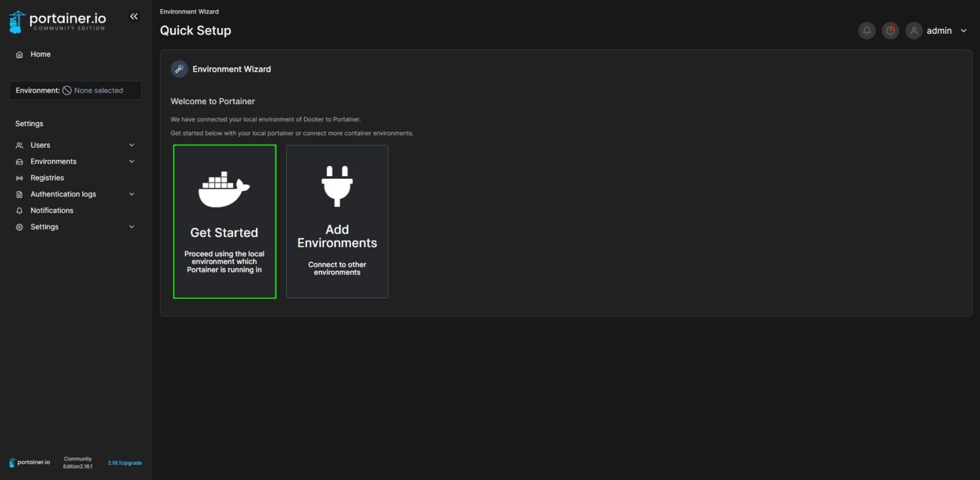Image resolution: width=980 pixels, height=480 pixels.
Task: Click the Registries radio-wave icon
Action: pyautogui.click(x=19, y=178)
